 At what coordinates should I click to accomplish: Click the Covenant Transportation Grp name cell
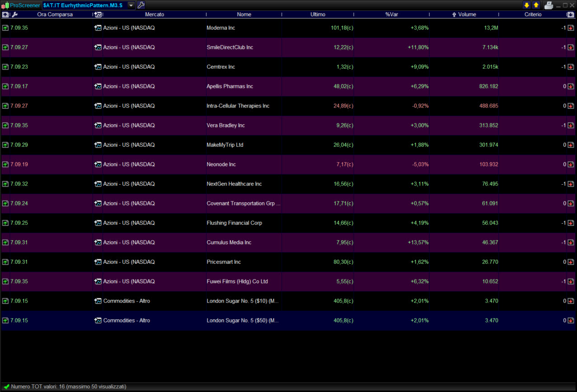[x=244, y=203]
